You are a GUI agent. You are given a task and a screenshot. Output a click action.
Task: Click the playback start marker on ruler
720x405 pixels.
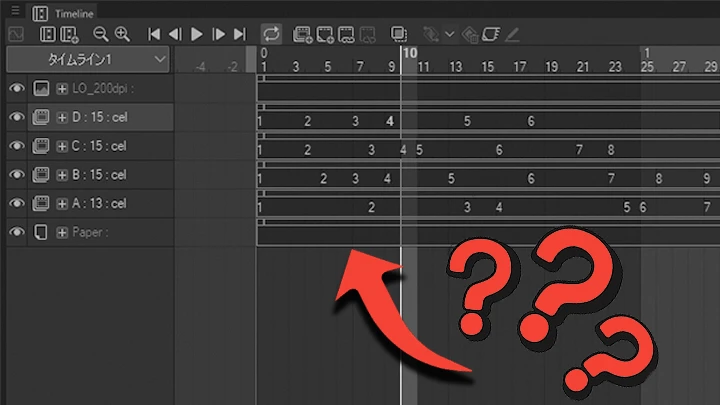251,59
